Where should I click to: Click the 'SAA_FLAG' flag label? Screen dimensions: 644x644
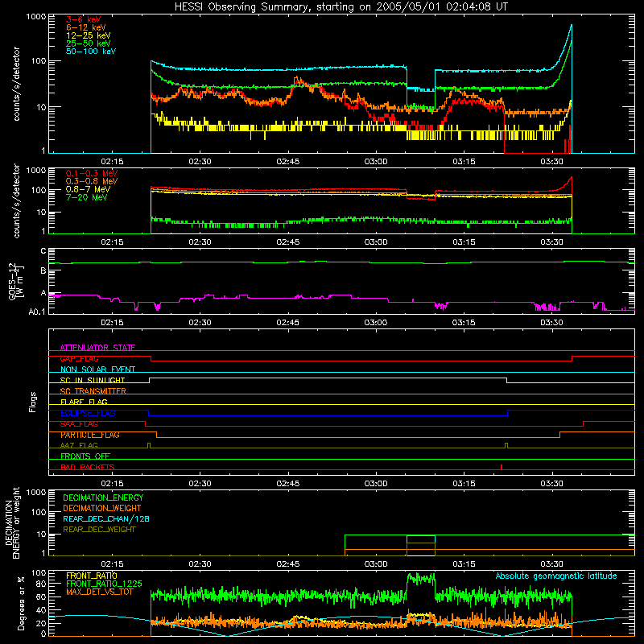coord(79,424)
